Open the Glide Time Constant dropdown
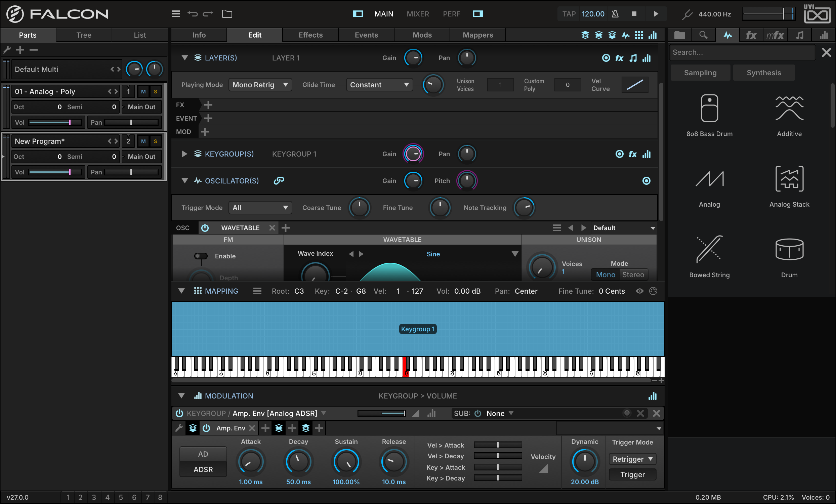Viewport: 836px width, 504px height. 379,85
